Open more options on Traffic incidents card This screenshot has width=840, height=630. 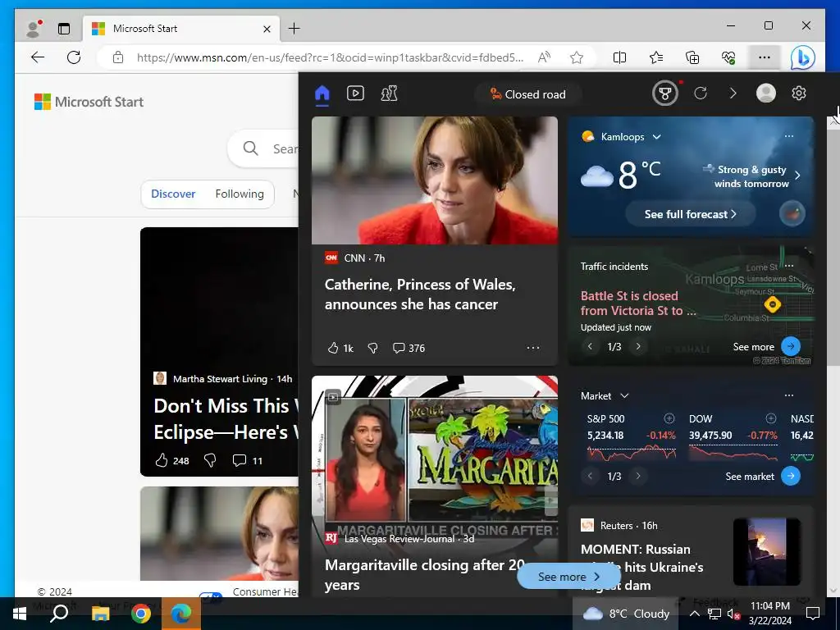tap(788, 266)
